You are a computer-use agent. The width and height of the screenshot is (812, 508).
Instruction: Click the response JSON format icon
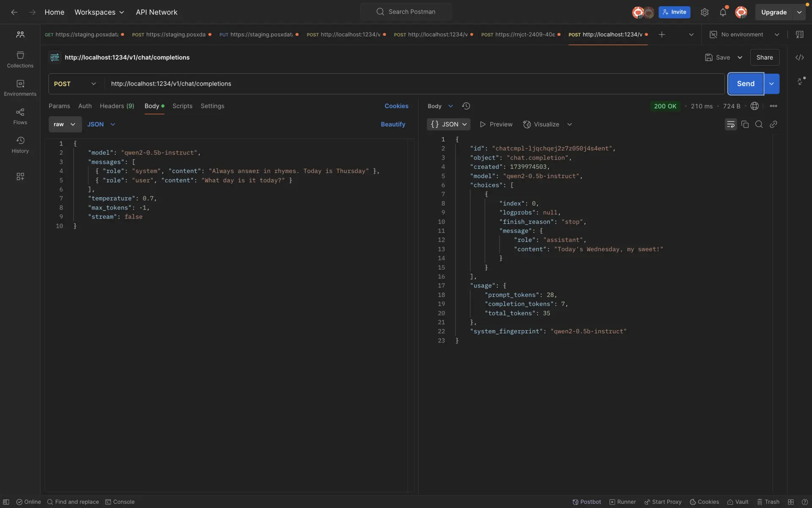pos(448,124)
